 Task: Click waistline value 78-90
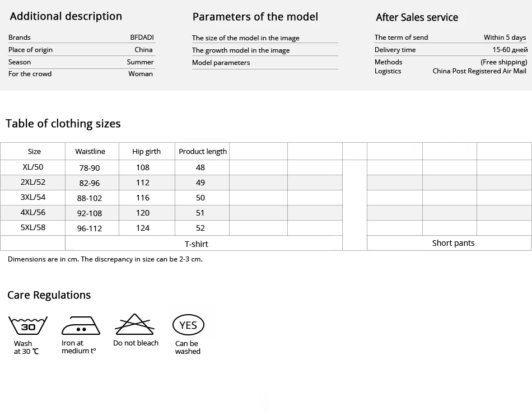pos(90,167)
